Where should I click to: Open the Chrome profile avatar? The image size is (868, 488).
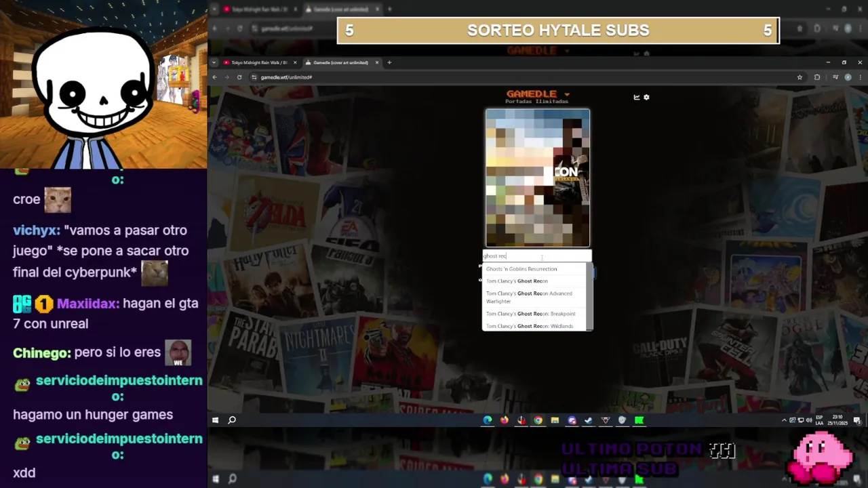[848, 77]
